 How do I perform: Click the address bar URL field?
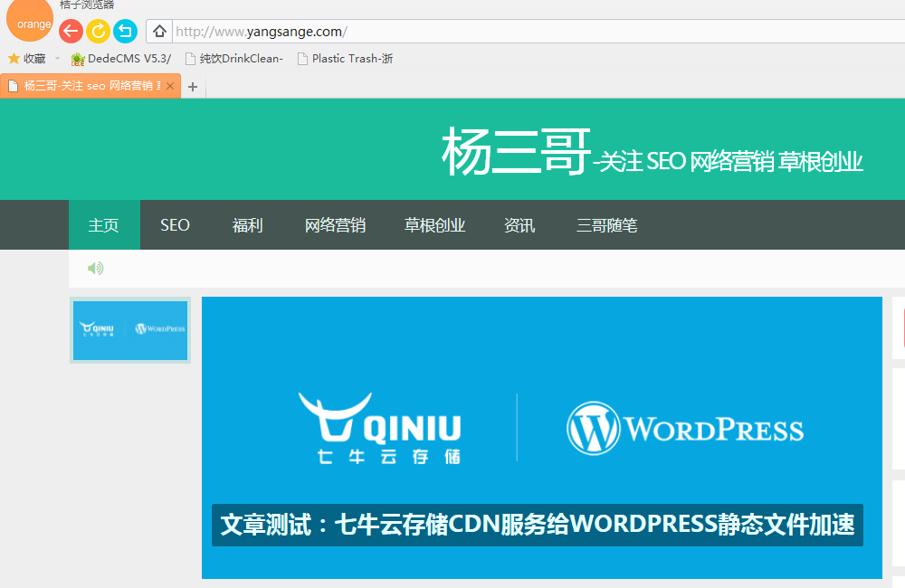[x=539, y=31]
